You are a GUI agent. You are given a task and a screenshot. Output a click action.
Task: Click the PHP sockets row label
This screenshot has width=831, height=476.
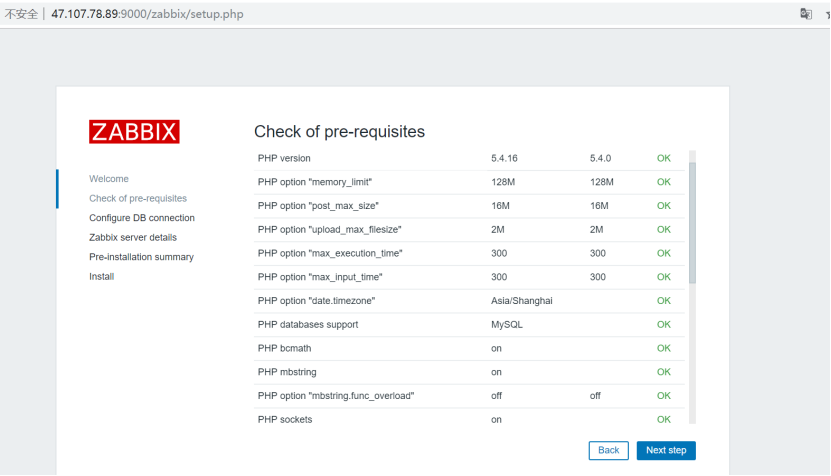[285, 419]
